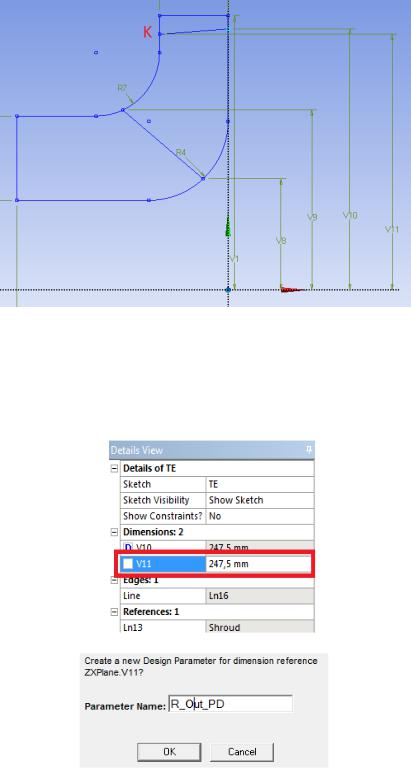Click the Parameter Name field containing R_Out_PD
Image resolution: width=411 pixels, height=768 pixels.
coord(230,703)
